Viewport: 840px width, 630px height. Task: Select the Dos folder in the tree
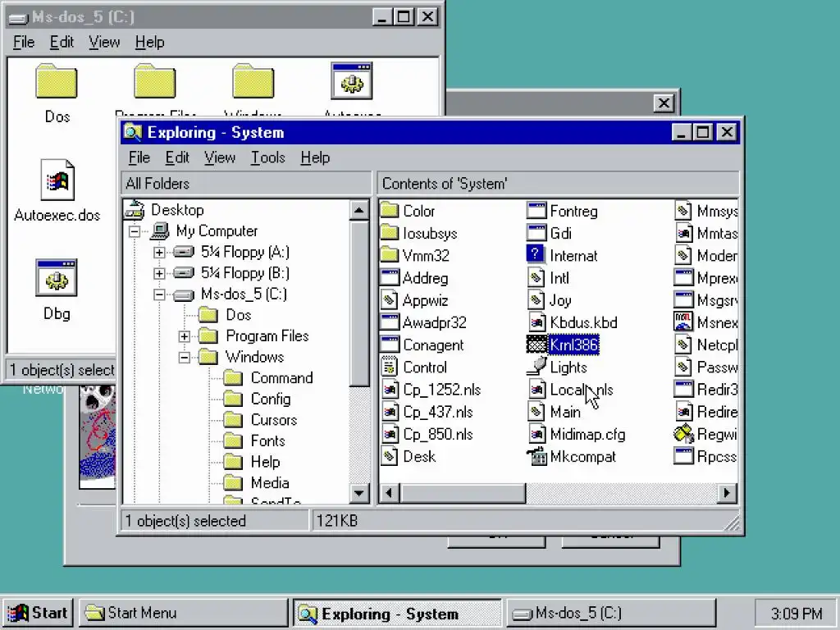[x=239, y=315]
